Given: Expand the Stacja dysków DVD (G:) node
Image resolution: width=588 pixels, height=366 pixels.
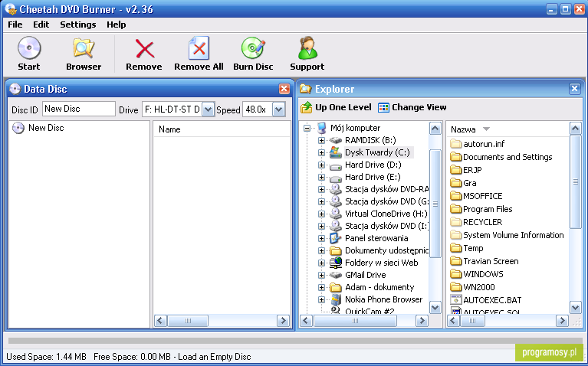Looking at the screenshot, I should coord(321,201).
